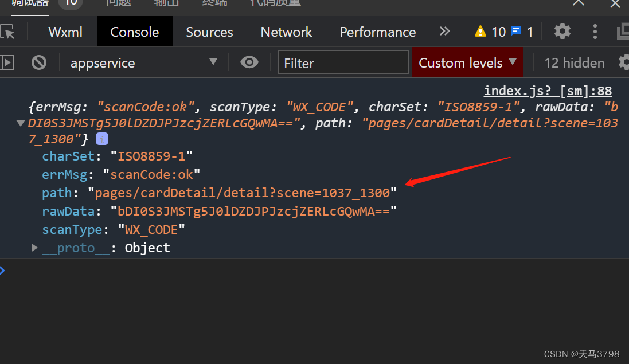Click the Filter input field
The width and height of the screenshot is (629, 364).
[343, 63]
